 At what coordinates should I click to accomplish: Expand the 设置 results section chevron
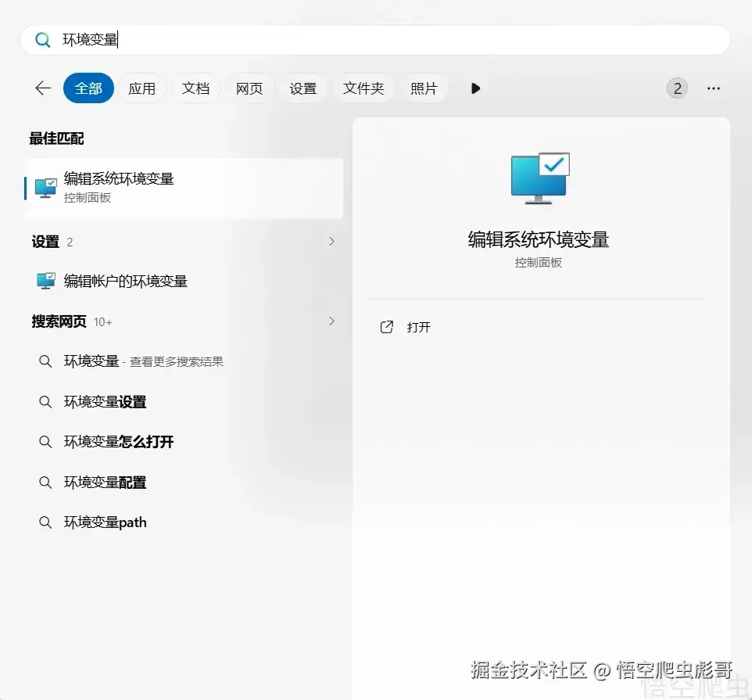331,242
